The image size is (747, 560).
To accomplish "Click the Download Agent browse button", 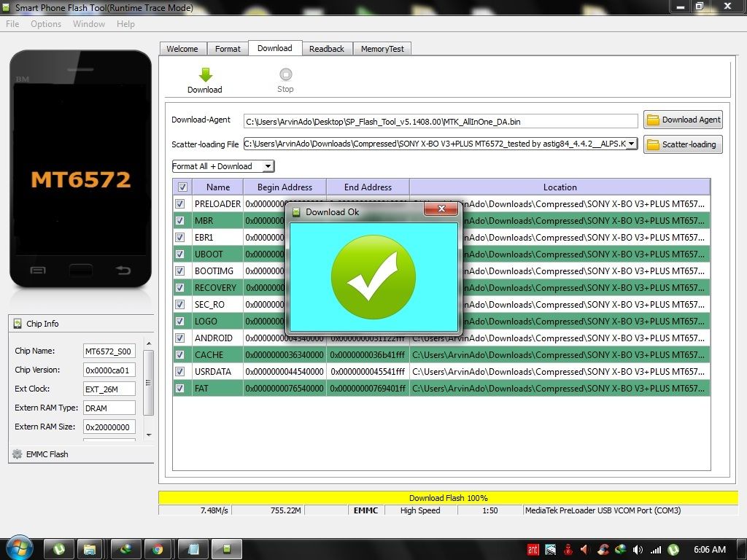I will pyautogui.click(x=683, y=120).
